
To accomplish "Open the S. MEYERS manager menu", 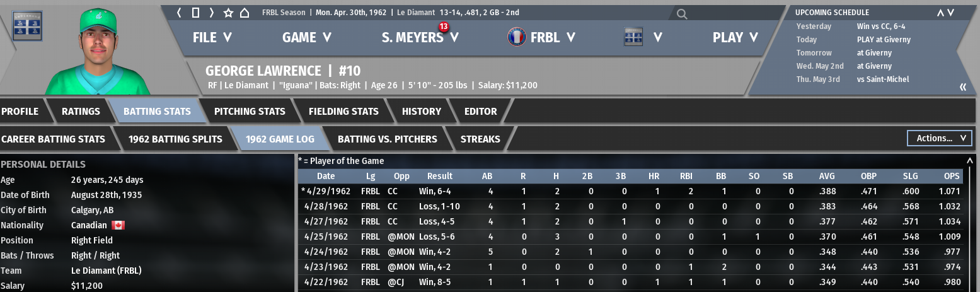I will [420, 37].
